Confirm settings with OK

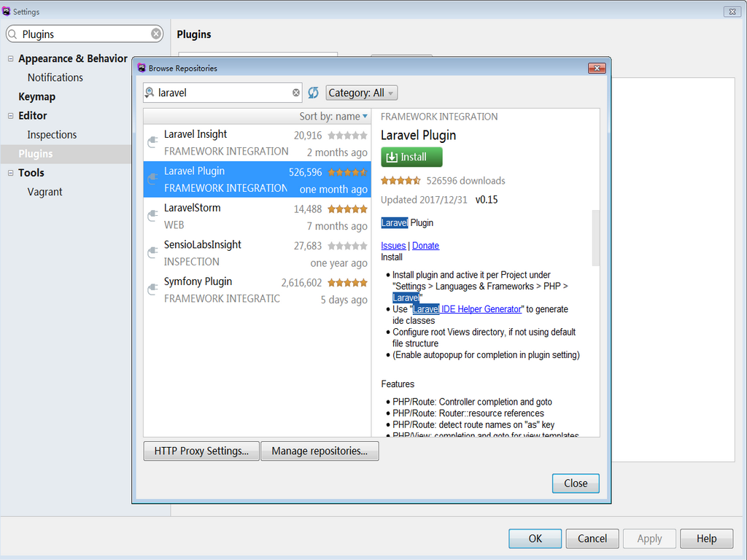tap(535, 539)
